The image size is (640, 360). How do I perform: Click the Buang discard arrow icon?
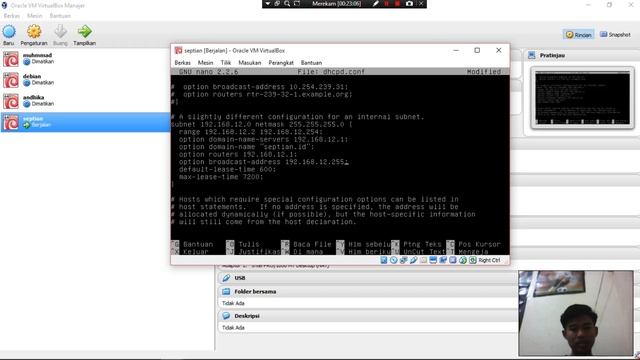(60, 31)
